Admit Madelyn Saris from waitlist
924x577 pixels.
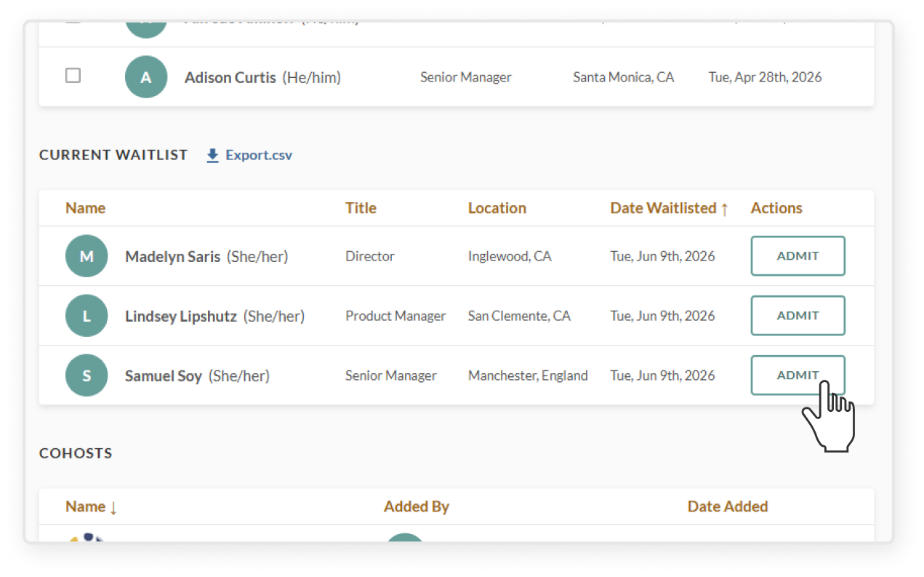[x=798, y=256]
